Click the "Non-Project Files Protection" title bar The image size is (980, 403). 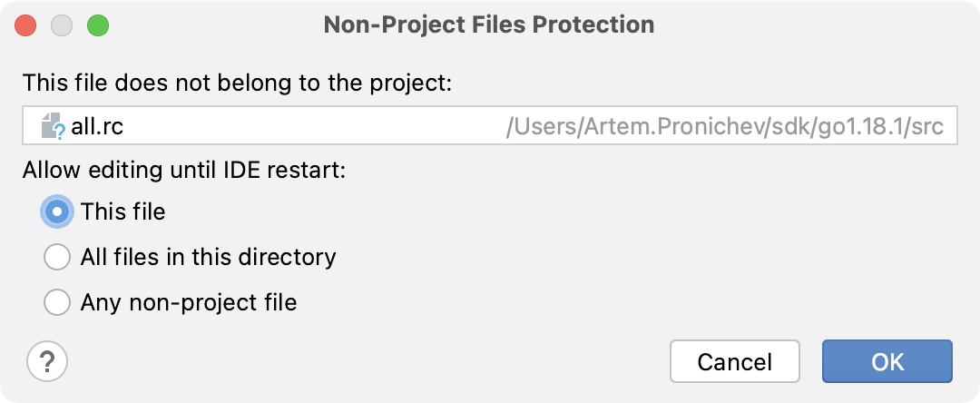coord(488,25)
